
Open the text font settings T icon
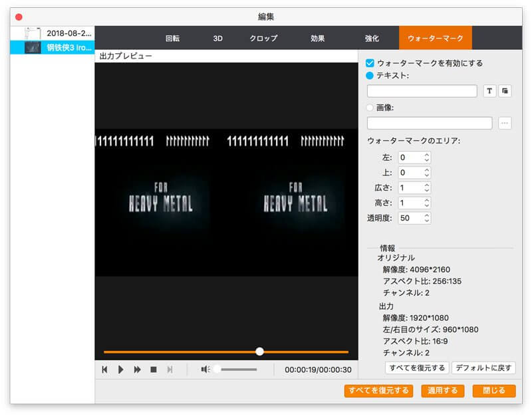coord(489,91)
